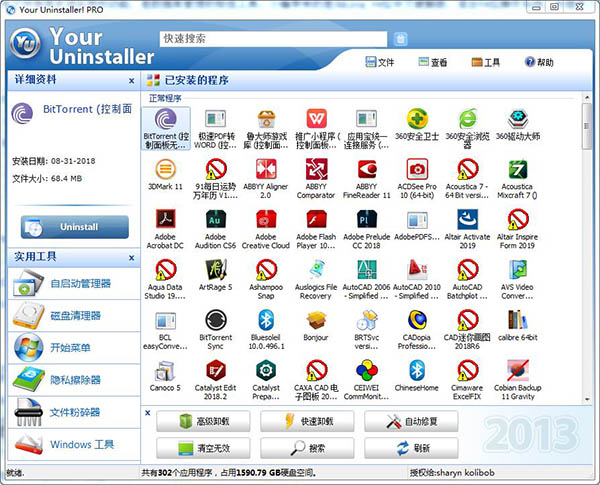
Task: Select the Acoustica Mixcraft 7 icon
Action: (x=518, y=169)
